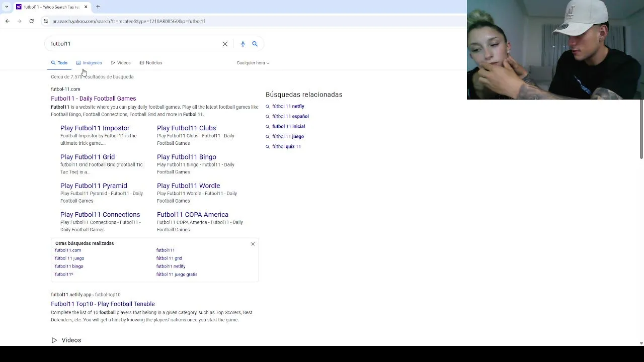Viewport: 644px width, 362px height.
Task: Select the suggestion futbol11 netlify
Action: tap(171, 266)
